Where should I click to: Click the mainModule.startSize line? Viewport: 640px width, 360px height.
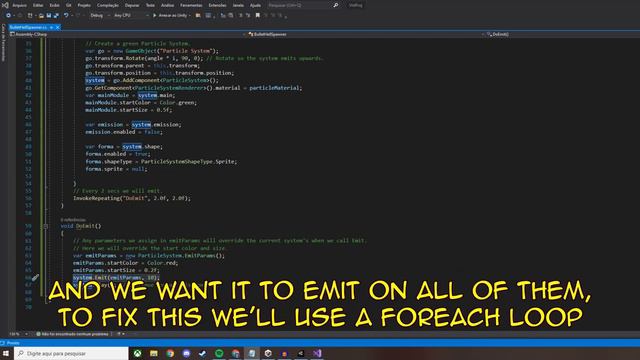(x=129, y=110)
